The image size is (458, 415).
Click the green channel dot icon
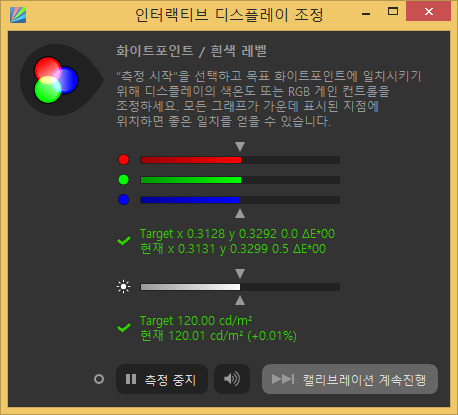coord(124,180)
